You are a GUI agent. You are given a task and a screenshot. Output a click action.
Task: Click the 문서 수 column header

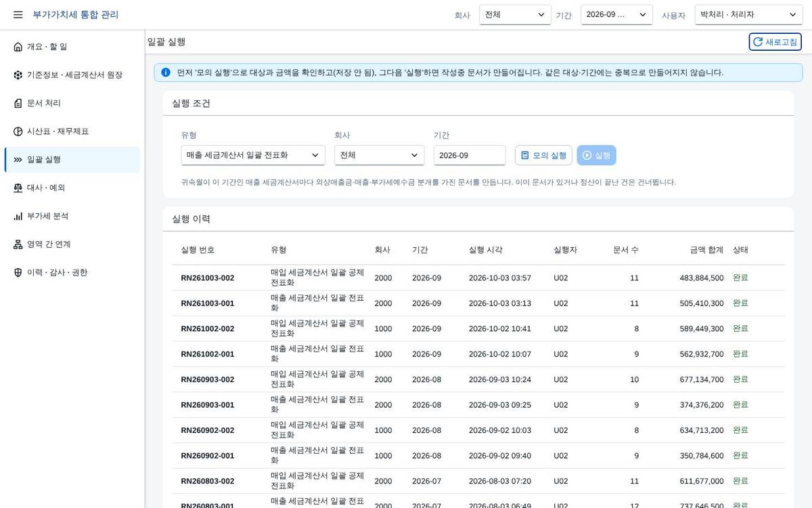coord(626,250)
